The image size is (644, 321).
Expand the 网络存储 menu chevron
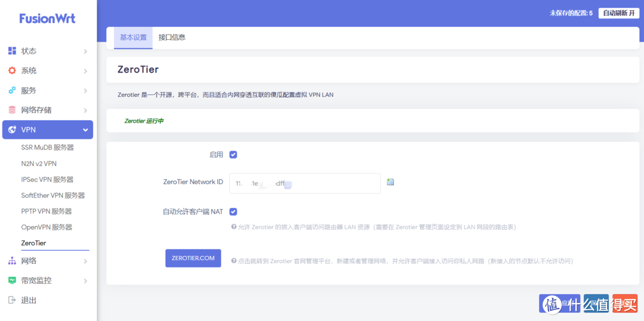85,110
